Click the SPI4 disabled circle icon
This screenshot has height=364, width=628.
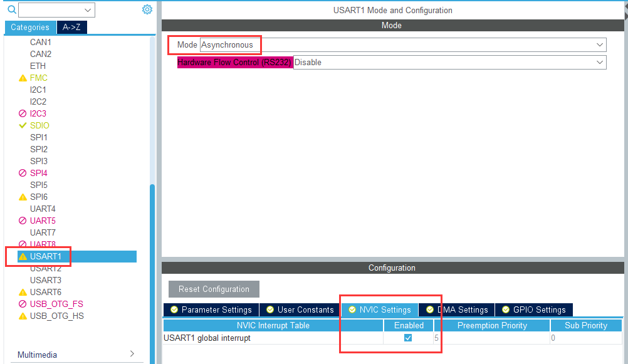23,173
